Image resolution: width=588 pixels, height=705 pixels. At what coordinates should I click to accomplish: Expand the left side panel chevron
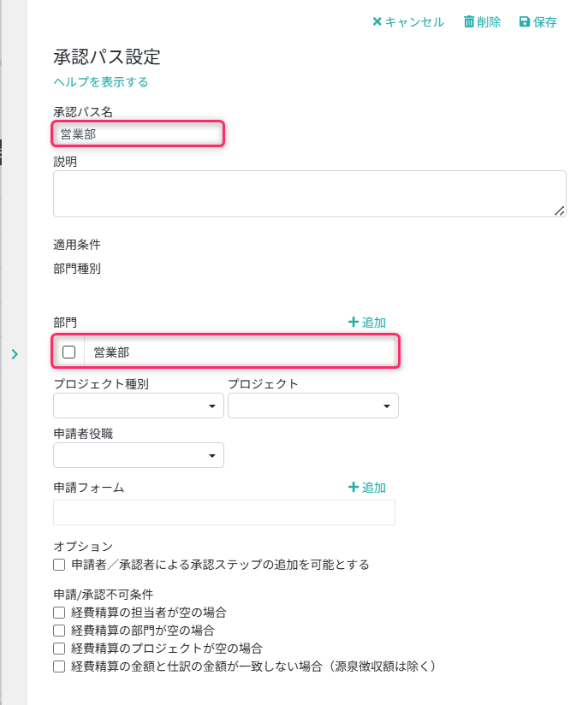click(15, 353)
